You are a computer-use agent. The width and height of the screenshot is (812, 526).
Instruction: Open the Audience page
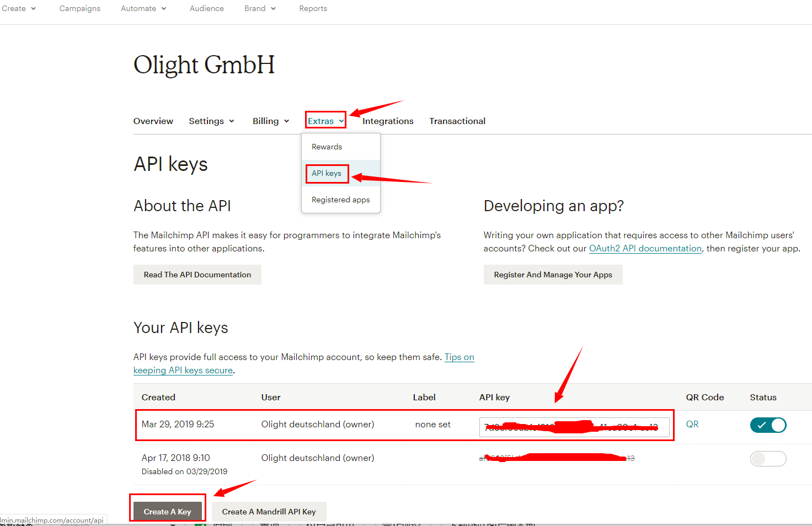point(207,8)
